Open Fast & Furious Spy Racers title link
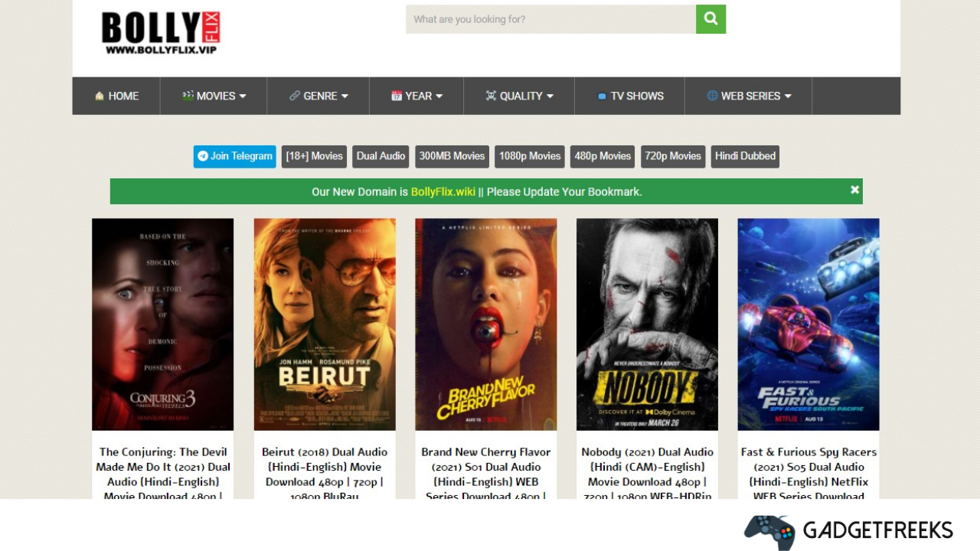980x551 pixels. coord(808,472)
